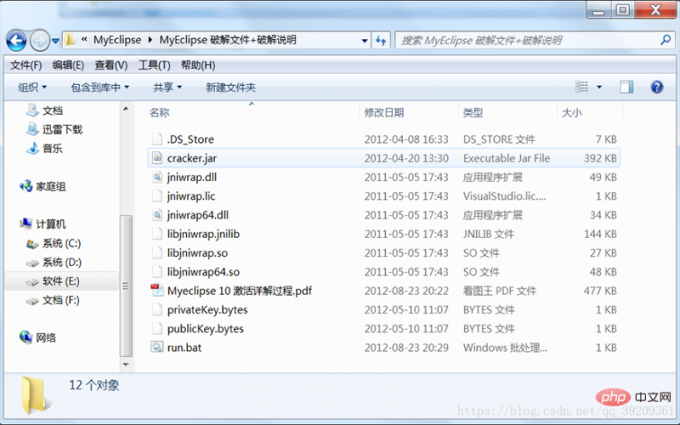Open the 帮助(H) menu
The image size is (680, 425).
198,65
